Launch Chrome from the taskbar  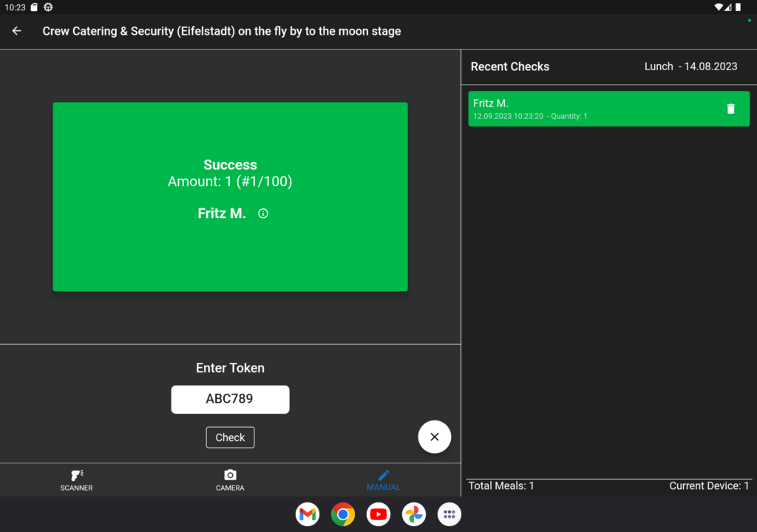click(x=343, y=514)
